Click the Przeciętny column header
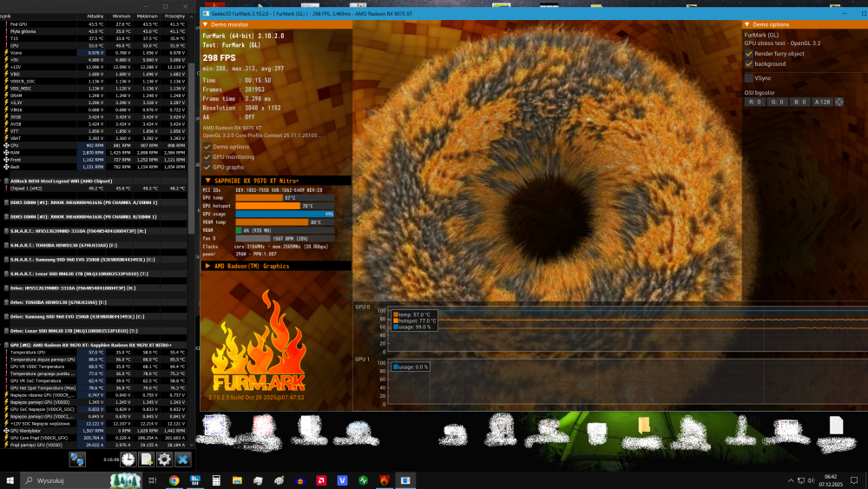 [x=174, y=16]
